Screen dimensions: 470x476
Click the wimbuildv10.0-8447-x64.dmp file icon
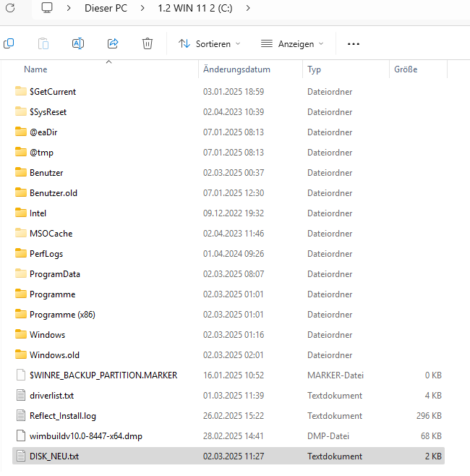pyautogui.click(x=21, y=436)
